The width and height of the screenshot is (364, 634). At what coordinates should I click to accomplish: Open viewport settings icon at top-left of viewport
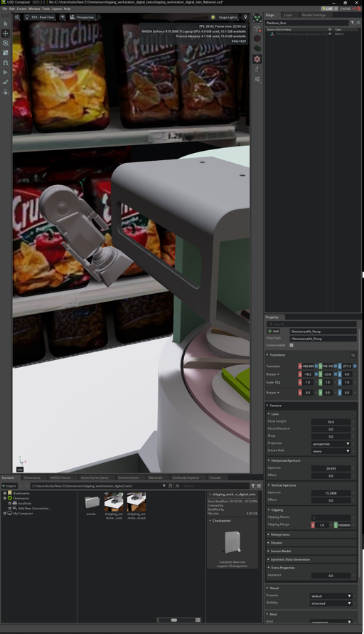(x=17, y=17)
